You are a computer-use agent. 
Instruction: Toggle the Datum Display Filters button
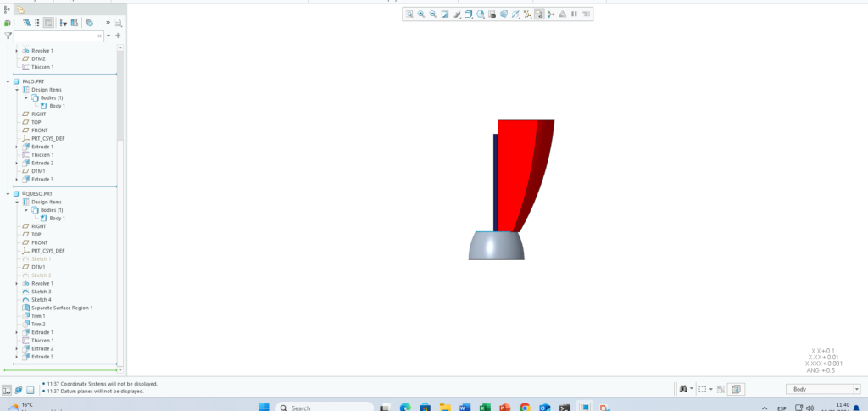[x=515, y=14]
